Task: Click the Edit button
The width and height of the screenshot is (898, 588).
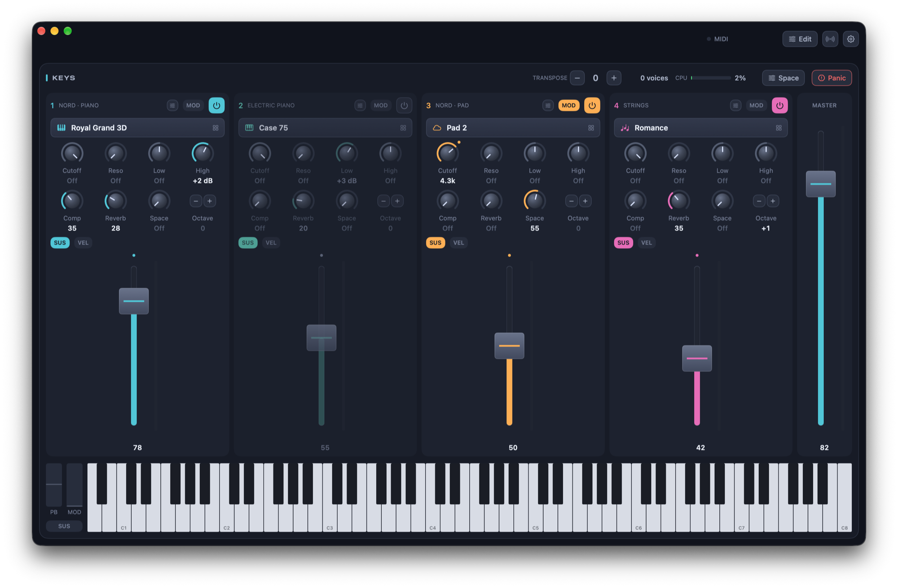Action: [x=800, y=39]
